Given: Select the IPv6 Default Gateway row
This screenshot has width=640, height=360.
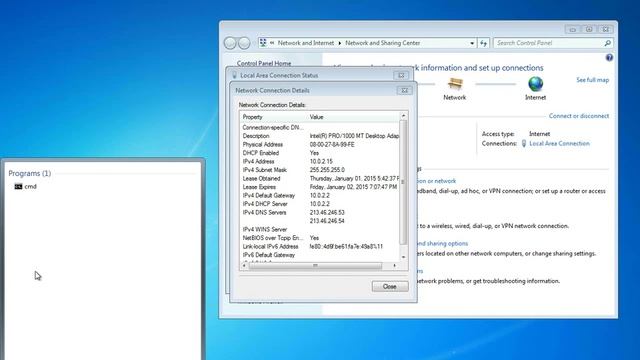Looking at the screenshot, I should 320,255.
